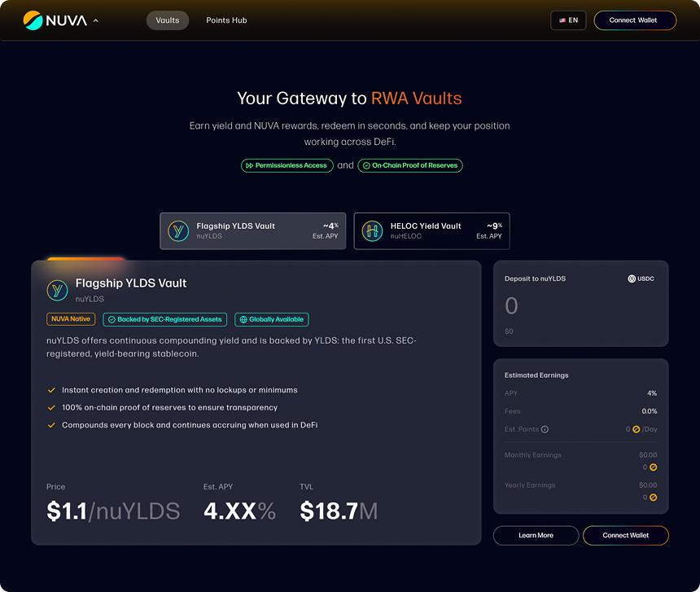Click the US flag icon in language button
700x592 pixels.
coord(562,20)
